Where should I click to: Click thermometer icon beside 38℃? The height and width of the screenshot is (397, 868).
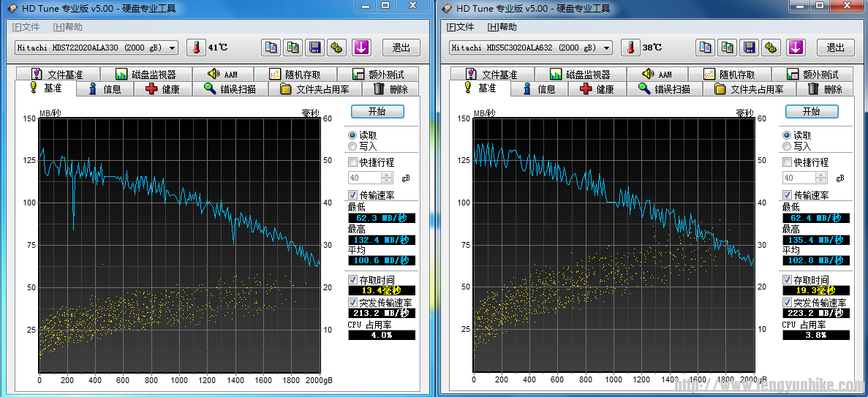tap(630, 48)
